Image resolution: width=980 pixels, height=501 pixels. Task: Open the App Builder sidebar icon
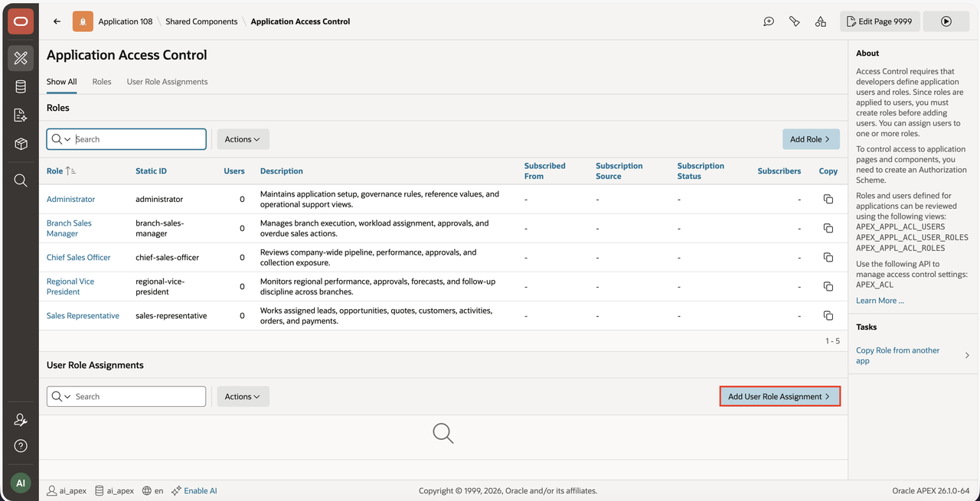click(x=21, y=58)
